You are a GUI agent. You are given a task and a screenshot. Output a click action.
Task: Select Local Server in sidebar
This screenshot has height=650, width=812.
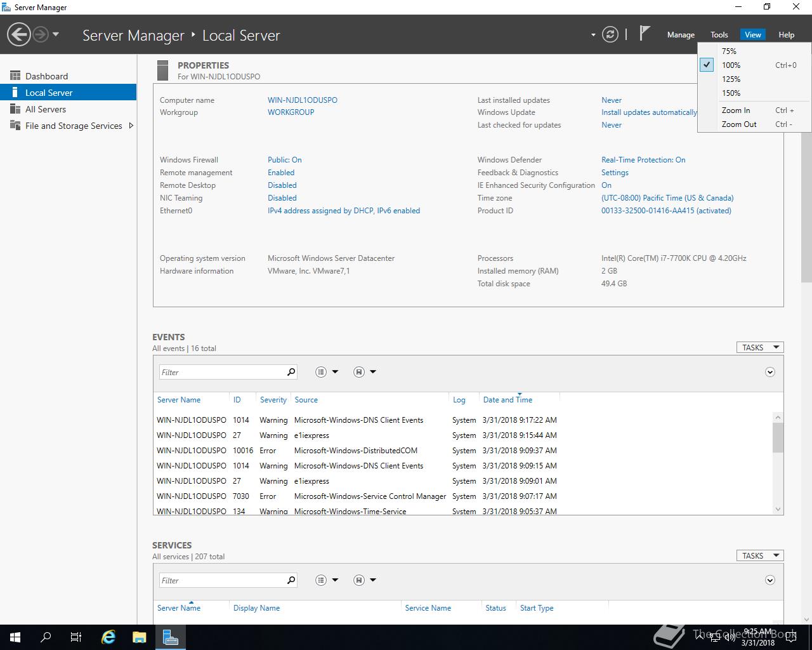pos(68,93)
